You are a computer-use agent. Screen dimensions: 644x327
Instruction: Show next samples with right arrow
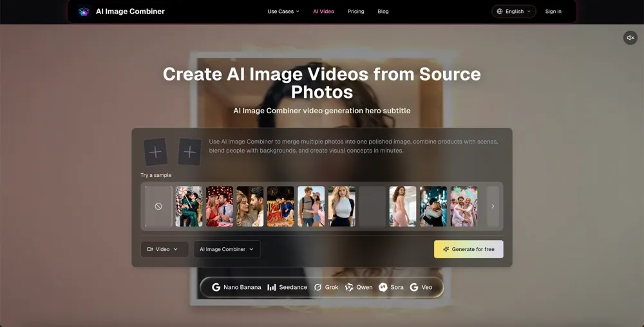[493, 207]
